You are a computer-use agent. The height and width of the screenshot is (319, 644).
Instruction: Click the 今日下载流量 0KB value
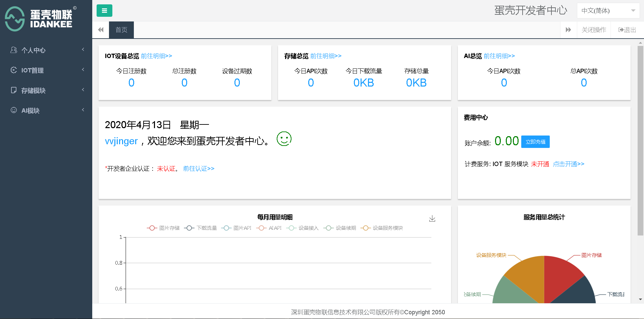pyautogui.click(x=364, y=83)
